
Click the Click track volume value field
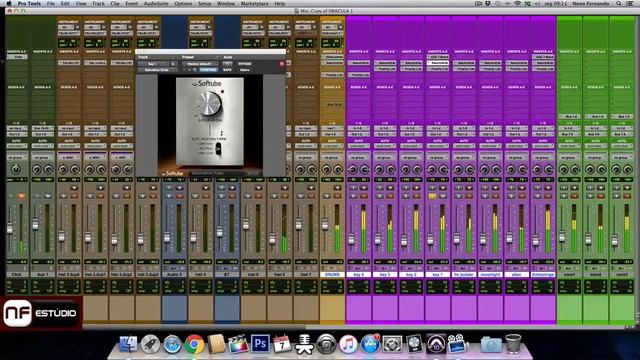[x=17, y=262]
